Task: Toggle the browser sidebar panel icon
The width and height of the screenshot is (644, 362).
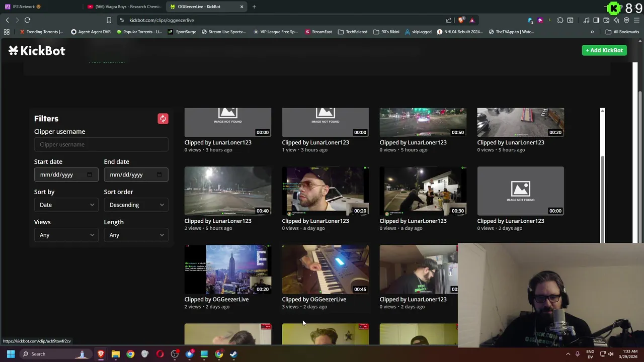Action: 596,20
